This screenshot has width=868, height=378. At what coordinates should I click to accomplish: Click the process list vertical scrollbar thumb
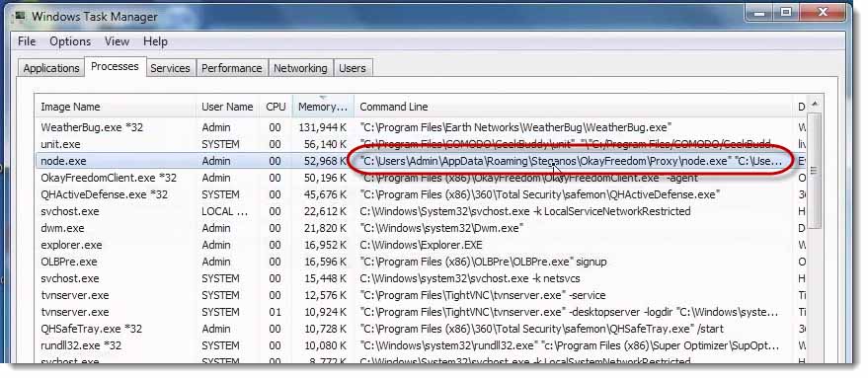(814, 171)
